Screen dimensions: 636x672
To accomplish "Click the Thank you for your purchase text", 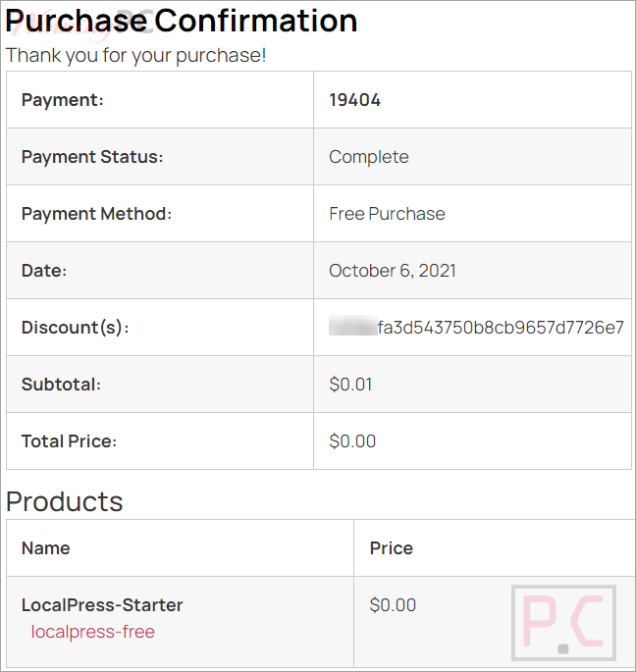I will click(x=136, y=55).
